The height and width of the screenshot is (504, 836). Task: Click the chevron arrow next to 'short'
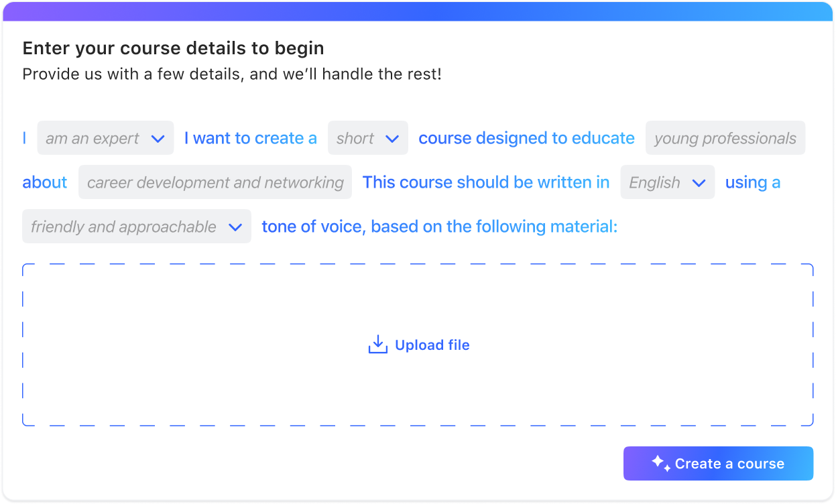click(393, 139)
